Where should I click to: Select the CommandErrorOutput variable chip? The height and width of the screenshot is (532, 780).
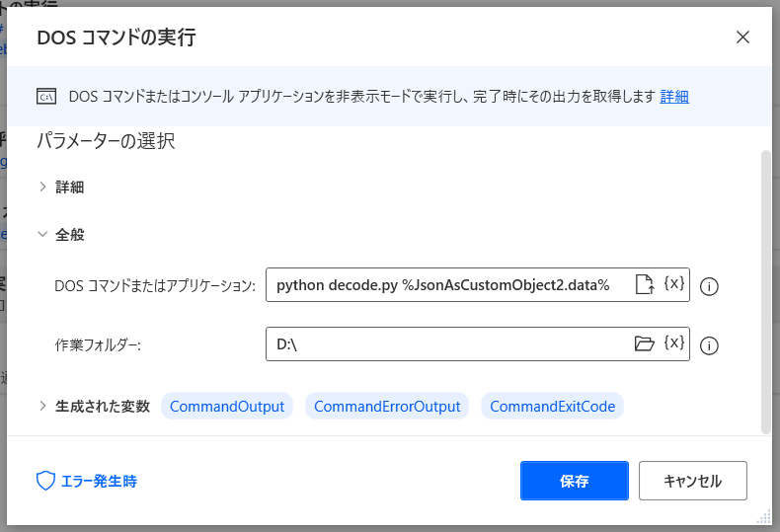coord(387,407)
